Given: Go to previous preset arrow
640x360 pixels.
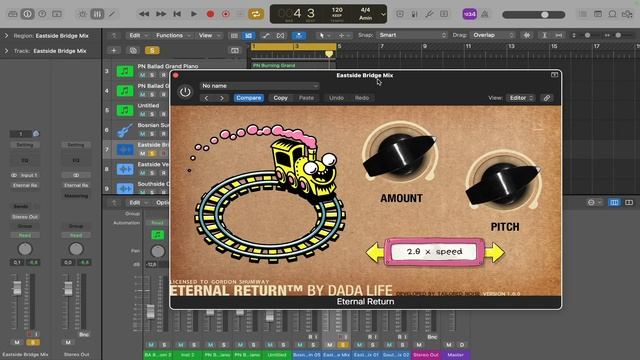Looking at the screenshot, I should click(x=207, y=98).
